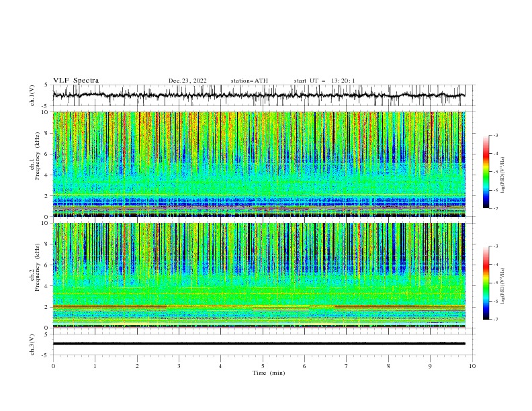
Task: Click the log(PSD) label of the lower colorbar
Action: (x=503, y=285)
